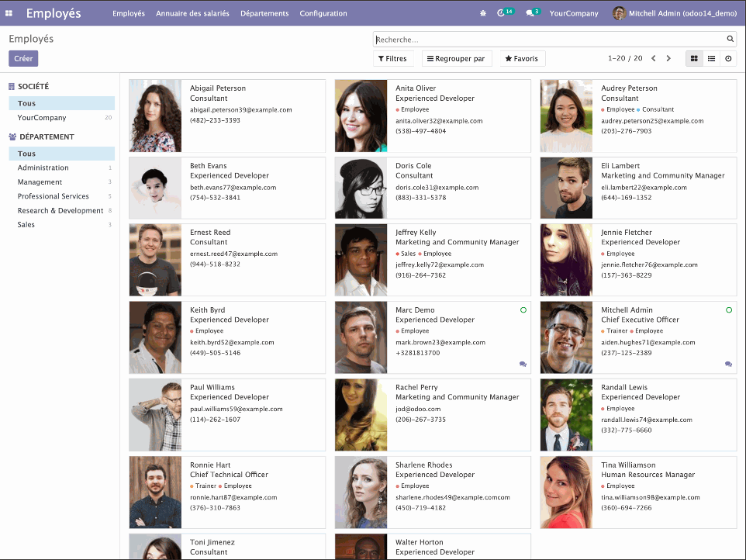Open the Configuration menu
Viewport: 746px width, 560px height.
tap(323, 13)
